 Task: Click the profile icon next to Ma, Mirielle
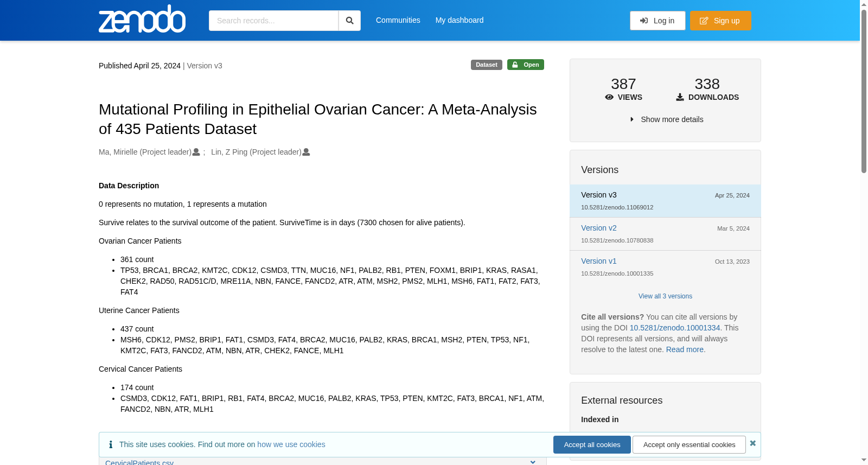coord(196,152)
